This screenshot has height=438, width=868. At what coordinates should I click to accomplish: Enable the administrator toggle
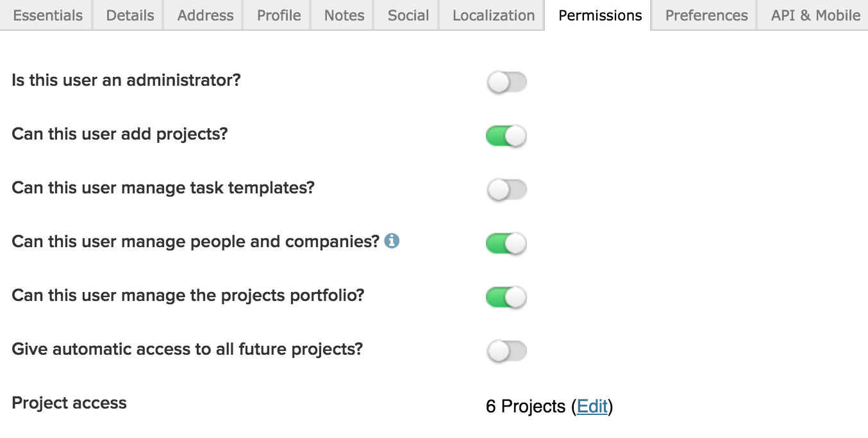tap(506, 83)
